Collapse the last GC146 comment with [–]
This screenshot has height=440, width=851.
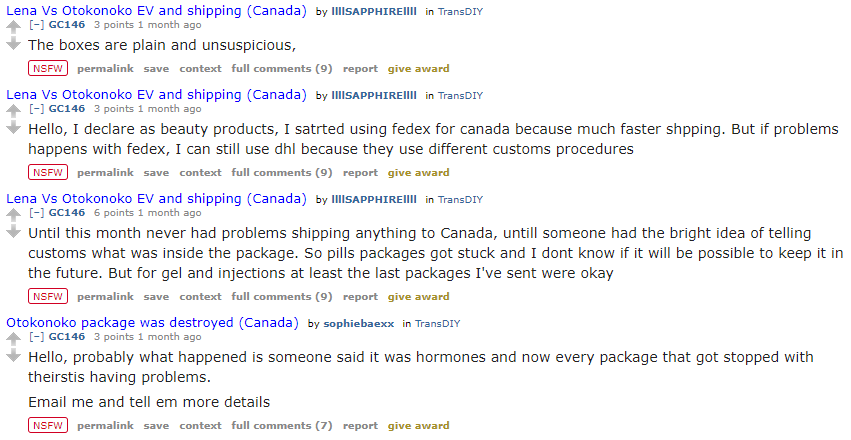tap(37, 337)
